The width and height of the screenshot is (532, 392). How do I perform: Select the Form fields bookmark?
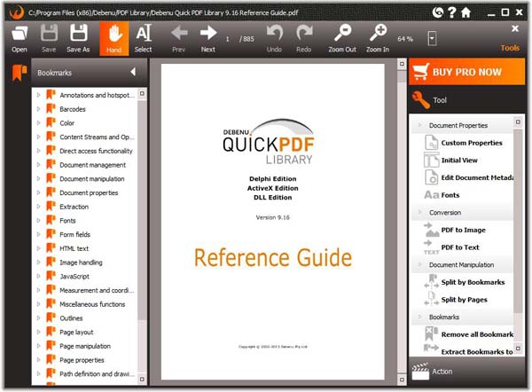75,234
